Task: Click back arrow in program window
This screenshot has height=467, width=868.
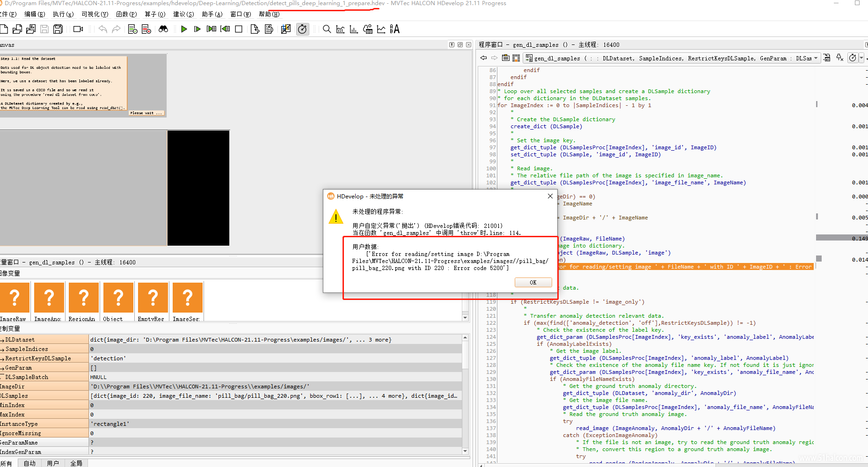Action: [x=483, y=58]
